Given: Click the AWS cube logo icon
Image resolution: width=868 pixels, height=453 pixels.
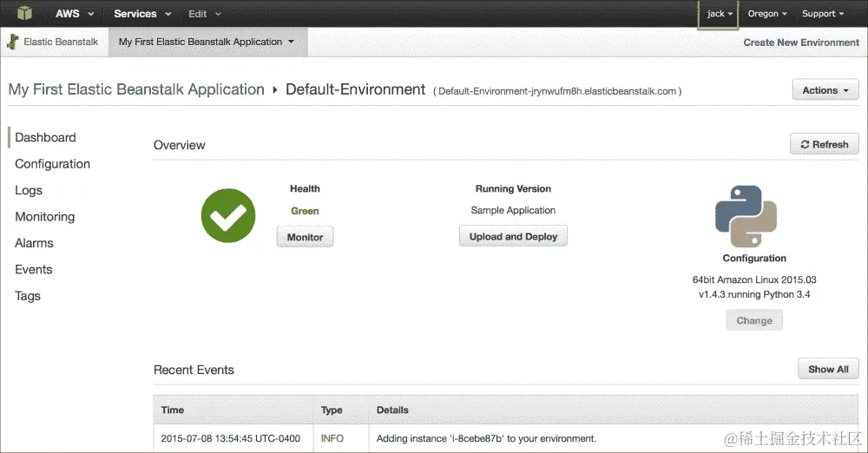Looking at the screenshot, I should tap(24, 13).
